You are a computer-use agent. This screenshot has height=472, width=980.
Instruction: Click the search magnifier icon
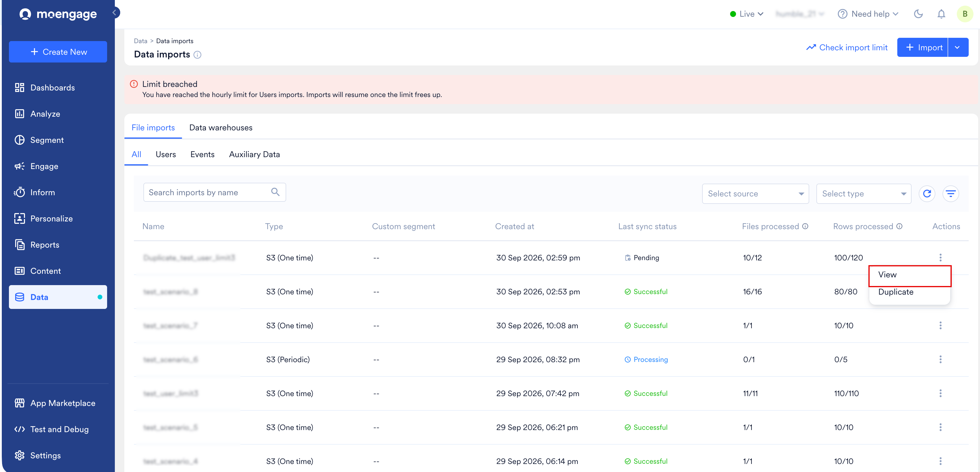[275, 192]
